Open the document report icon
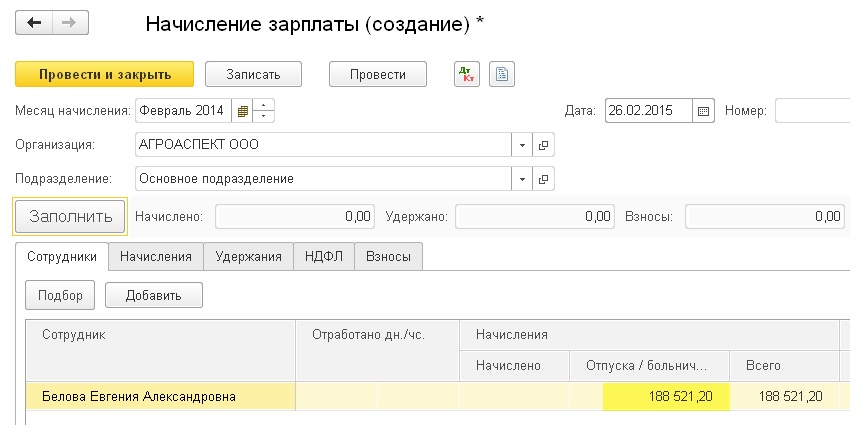The width and height of the screenshot is (868, 441). [502, 74]
